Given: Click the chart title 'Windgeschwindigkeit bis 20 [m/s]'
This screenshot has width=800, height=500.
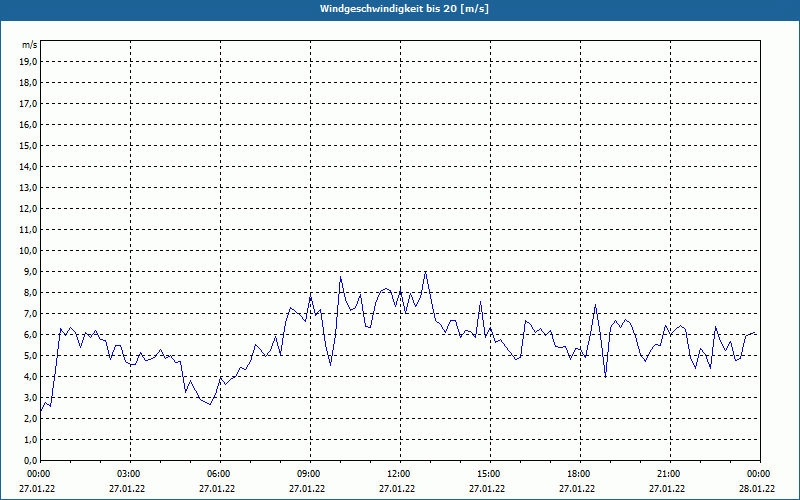Looking at the screenshot, I should 404,9.
